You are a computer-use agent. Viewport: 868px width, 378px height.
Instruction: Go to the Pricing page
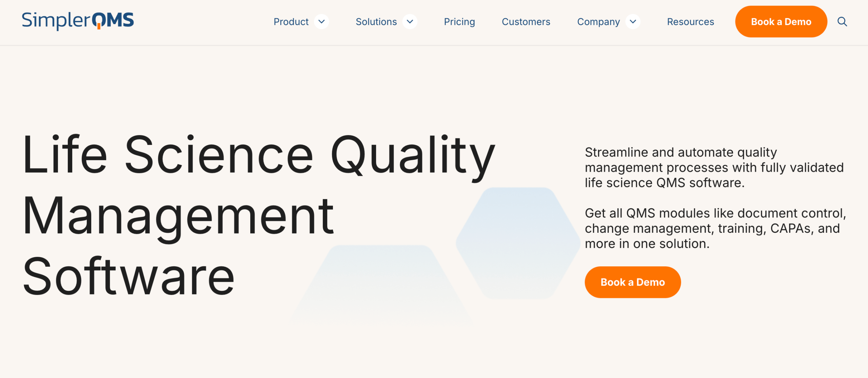[x=459, y=22]
